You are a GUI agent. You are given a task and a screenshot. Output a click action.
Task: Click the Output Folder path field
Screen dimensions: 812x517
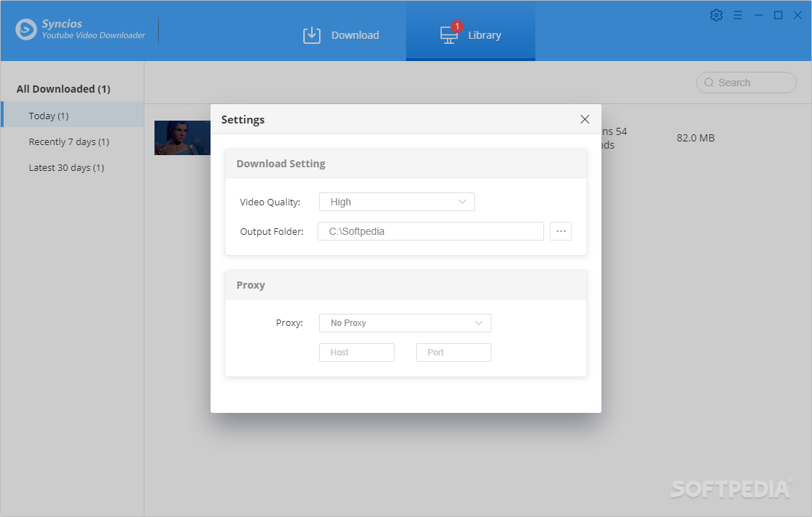click(x=430, y=231)
